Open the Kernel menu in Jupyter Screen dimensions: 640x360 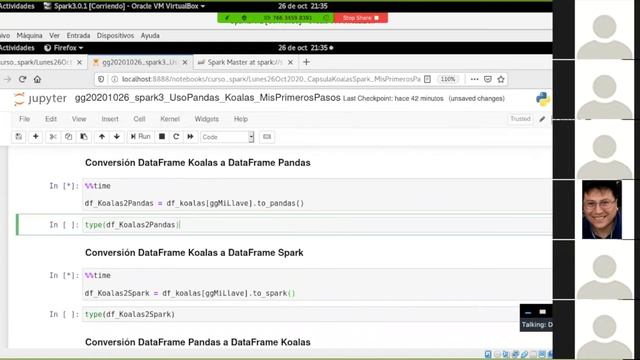pos(170,119)
